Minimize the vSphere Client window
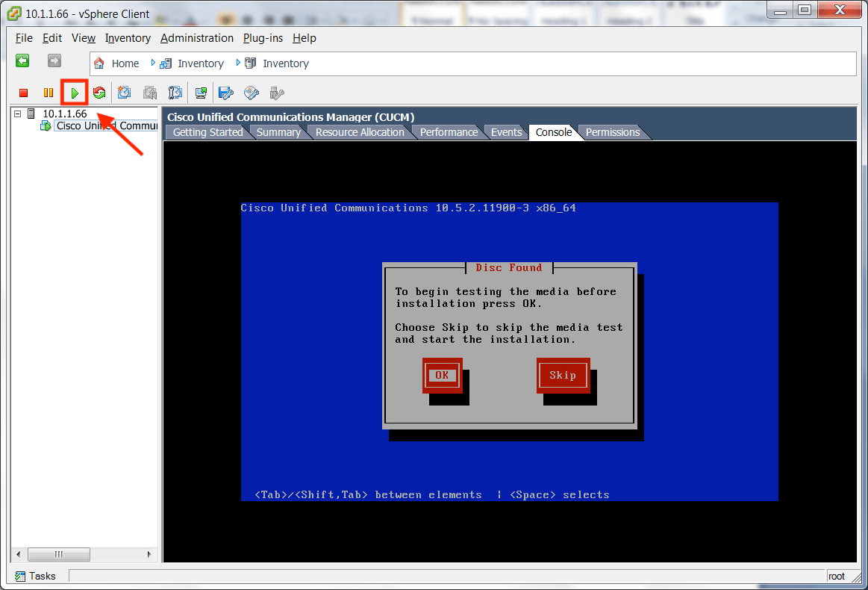This screenshot has width=868, height=590. (781, 10)
